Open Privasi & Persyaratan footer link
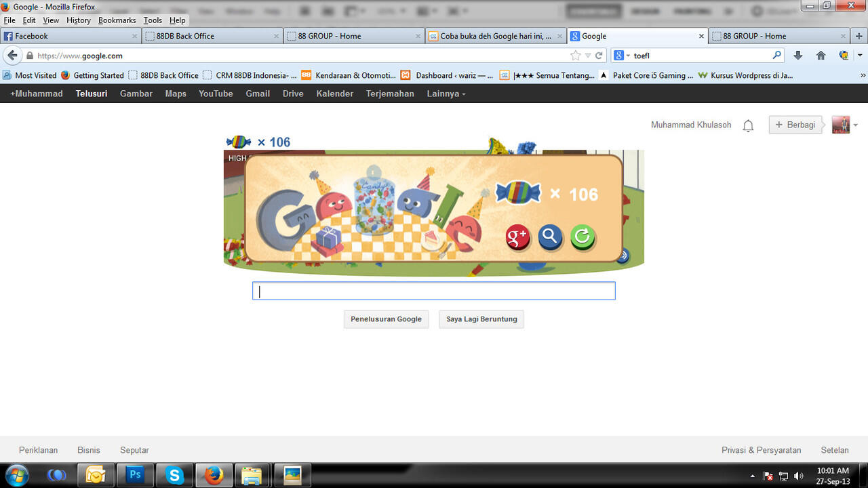Viewport: 868px width, 488px height. [762, 450]
